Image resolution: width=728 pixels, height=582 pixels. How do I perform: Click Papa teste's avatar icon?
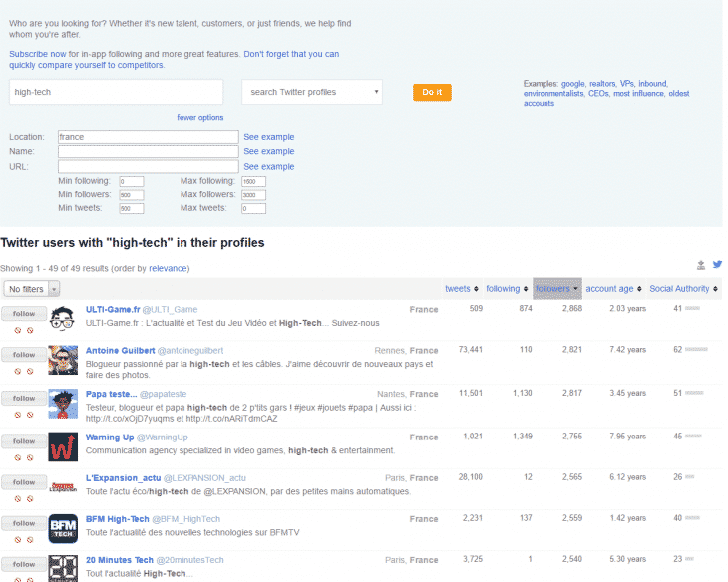(x=63, y=403)
